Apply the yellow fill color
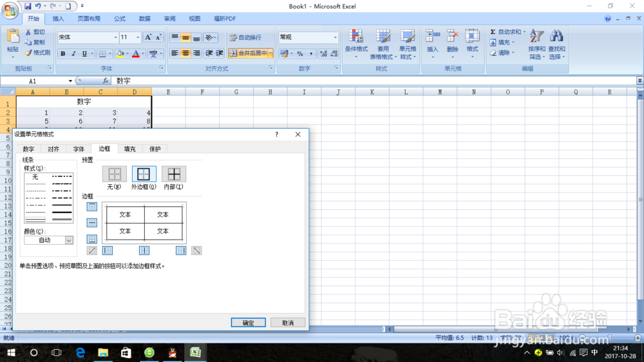This screenshot has width=644, height=362. [x=120, y=53]
